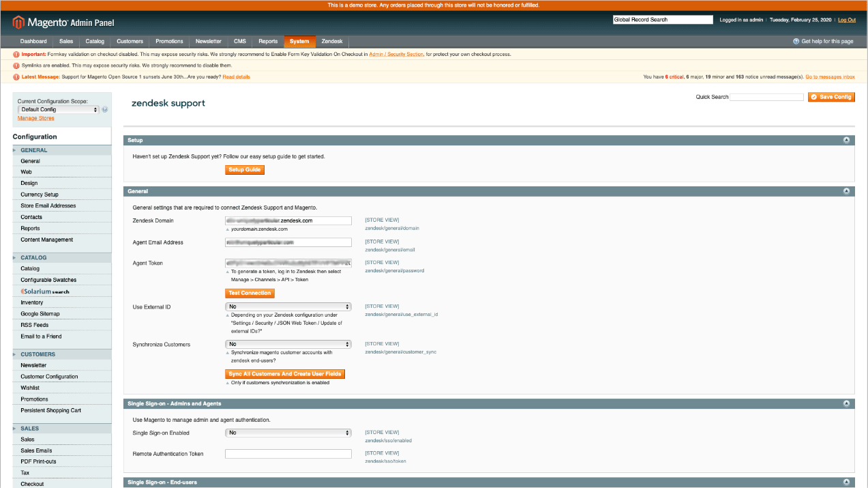Viewport: 868px width, 488px height.
Task: Click the configuration scope help icon
Action: coord(105,109)
